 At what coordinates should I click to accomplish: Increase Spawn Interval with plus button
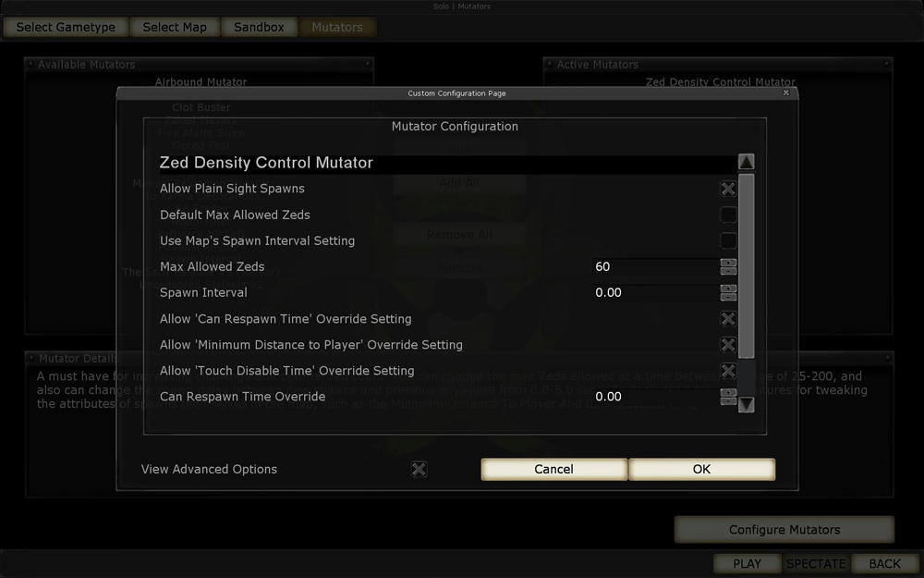point(728,289)
